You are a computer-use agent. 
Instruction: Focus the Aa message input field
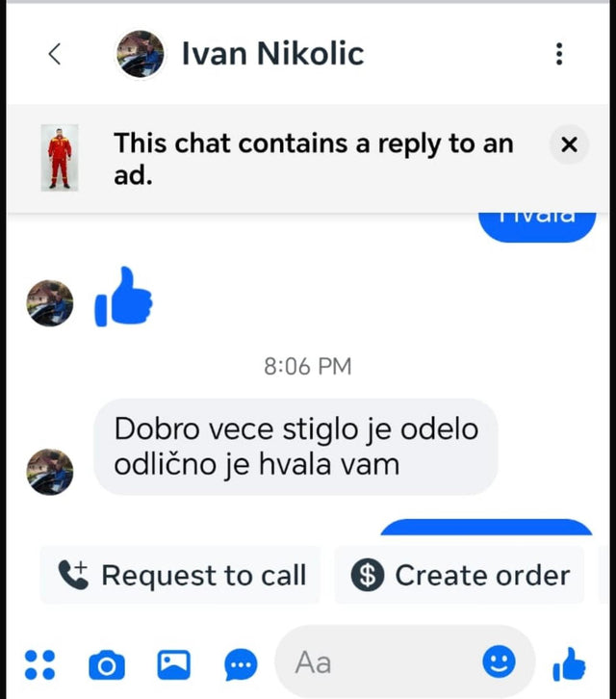pos(379,662)
